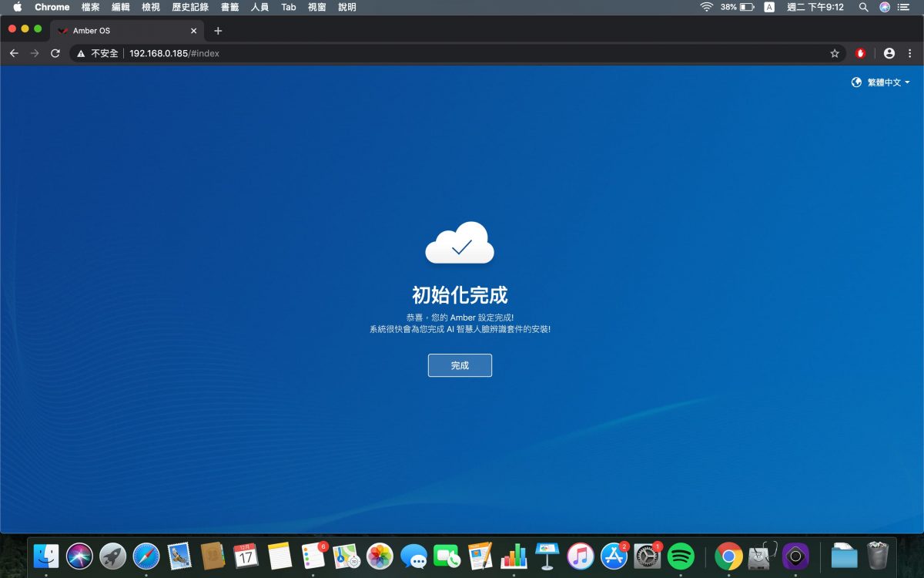Launch Siri from the Dock
The image size is (924, 578).
(79, 556)
